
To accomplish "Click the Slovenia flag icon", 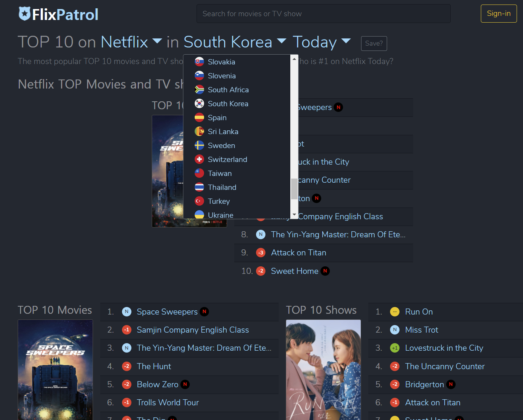I will (199, 76).
